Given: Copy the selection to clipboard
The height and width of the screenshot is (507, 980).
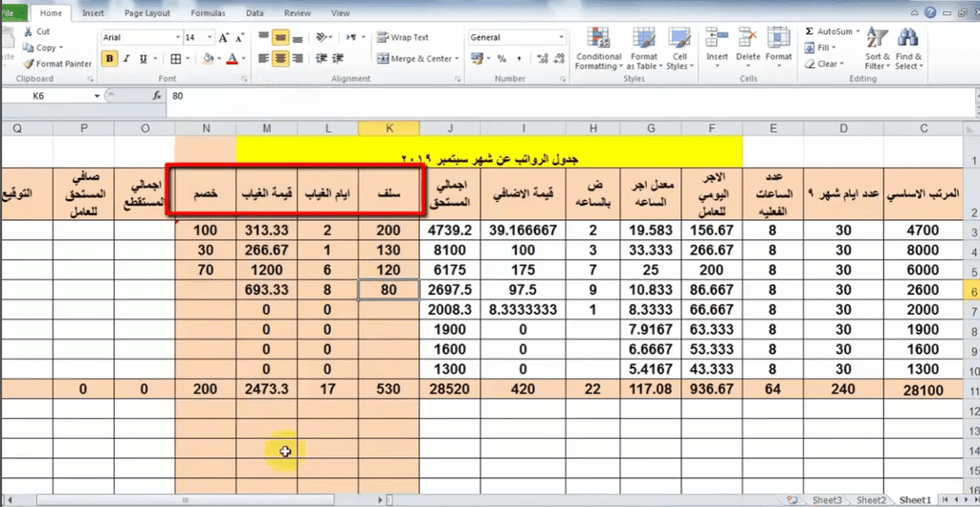Looking at the screenshot, I should (38, 48).
